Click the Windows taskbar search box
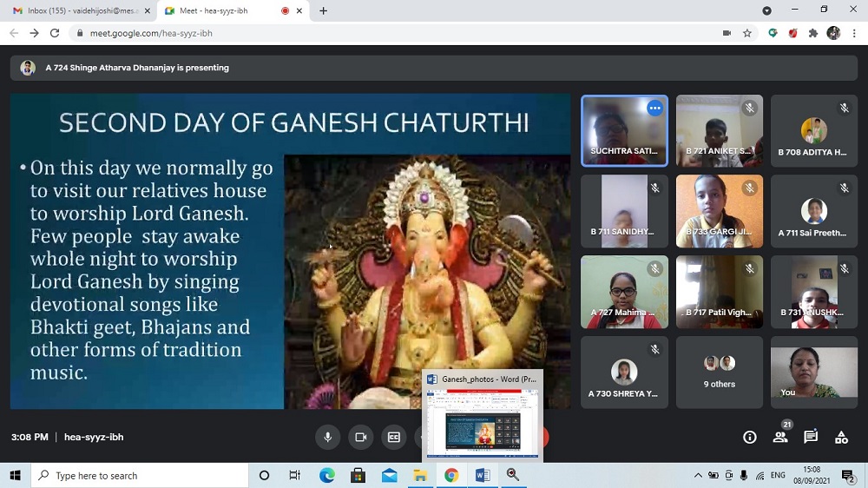Image resolution: width=868 pixels, height=488 pixels. pyautogui.click(x=139, y=476)
